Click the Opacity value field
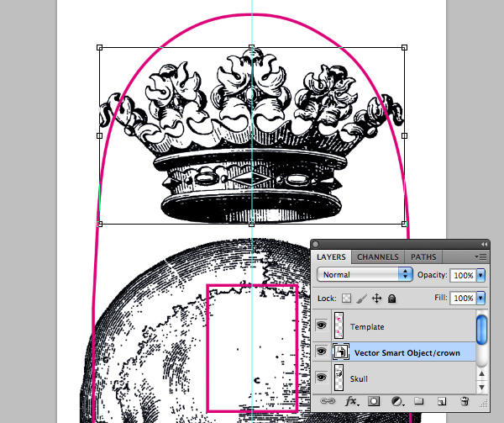This screenshot has width=504, height=423. [x=463, y=275]
